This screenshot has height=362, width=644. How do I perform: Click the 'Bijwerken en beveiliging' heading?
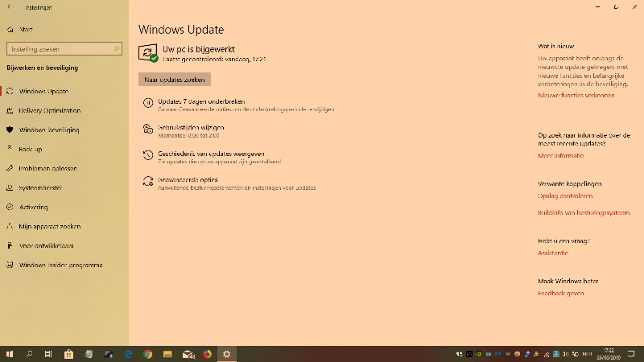coord(43,68)
